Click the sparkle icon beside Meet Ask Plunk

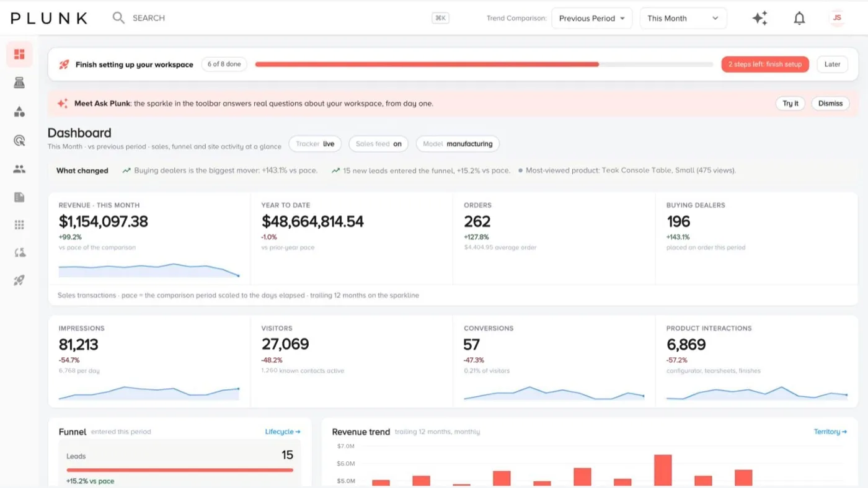click(63, 104)
